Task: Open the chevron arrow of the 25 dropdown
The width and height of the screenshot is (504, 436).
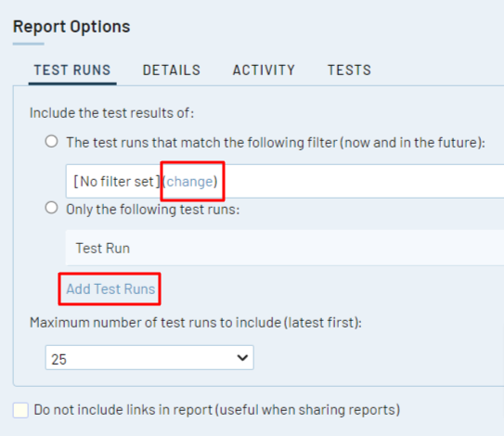Action: click(x=242, y=357)
